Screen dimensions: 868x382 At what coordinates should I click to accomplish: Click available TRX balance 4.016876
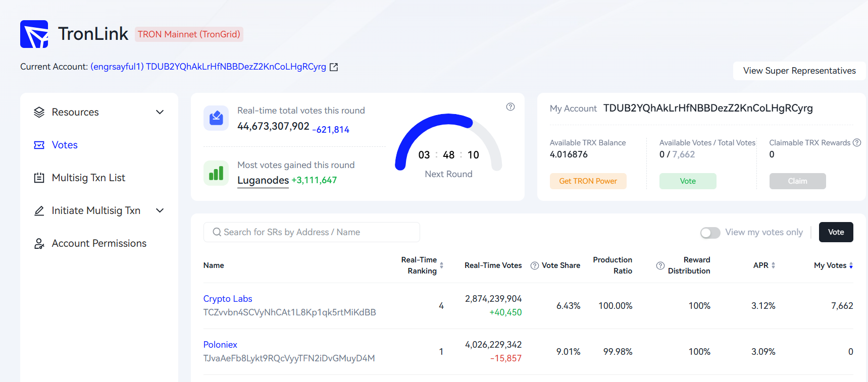pyautogui.click(x=569, y=154)
